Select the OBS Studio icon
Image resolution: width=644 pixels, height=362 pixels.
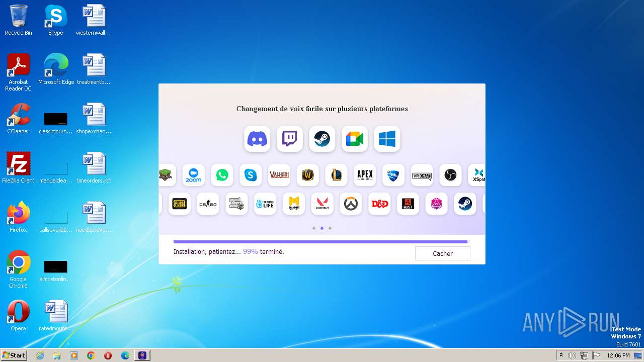tap(451, 175)
